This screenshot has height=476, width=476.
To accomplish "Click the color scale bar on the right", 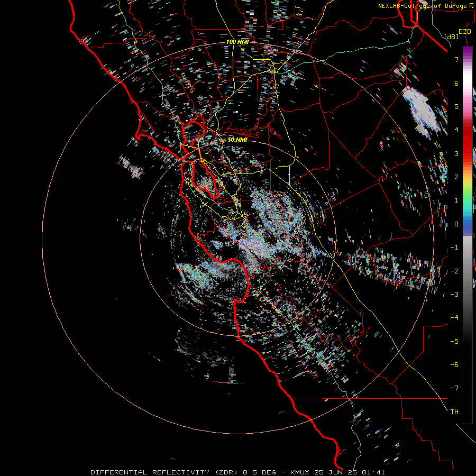I will click(467, 235).
